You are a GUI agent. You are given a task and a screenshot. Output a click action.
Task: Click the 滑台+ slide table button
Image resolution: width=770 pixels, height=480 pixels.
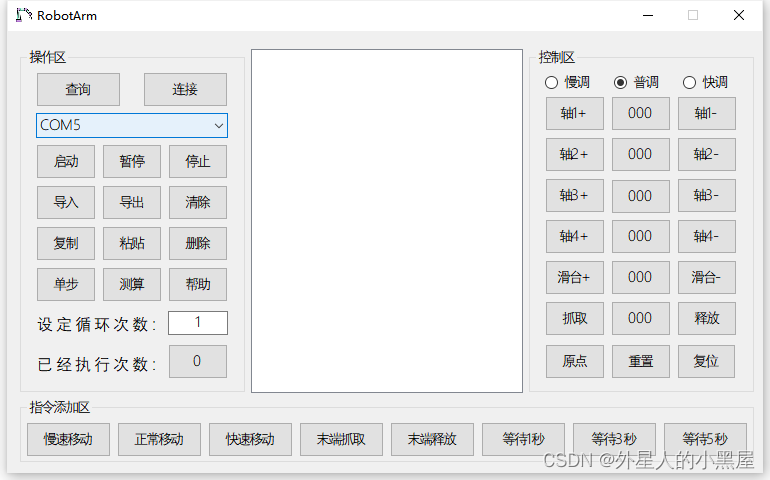(x=575, y=277)
